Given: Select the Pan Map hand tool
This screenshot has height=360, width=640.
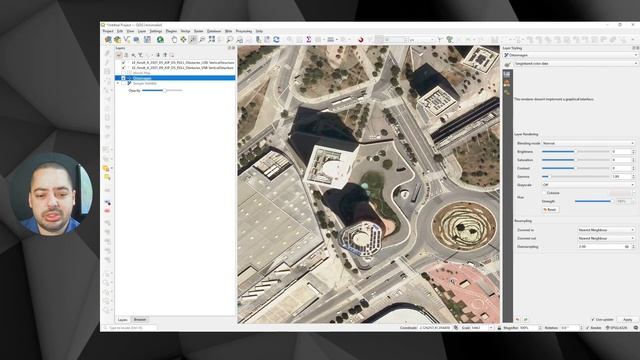Looking at the screenshot, I should [174, 40].
